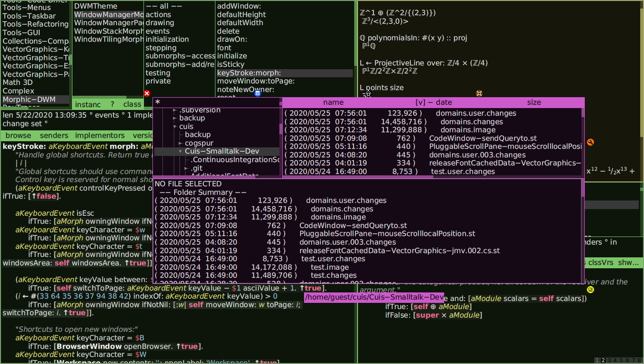The width and height of the screenshot is (644, 364).
Task: Click the folder tree horizontal scrollbar
Action: (x=217, y=177)
